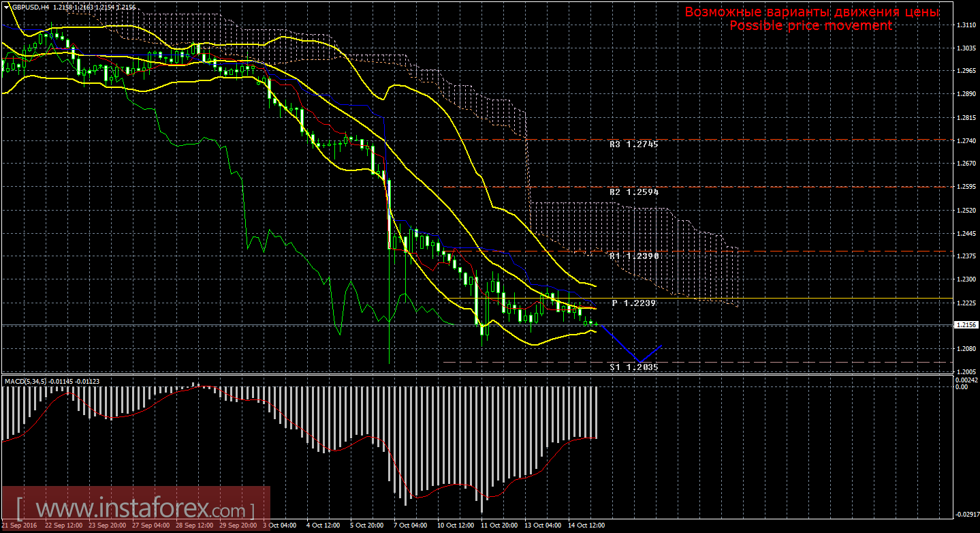The height and width of the screenshot is (533, 980).
Task: Select the R1 1.2390 resistance label
Action: [x=634, y=256]
